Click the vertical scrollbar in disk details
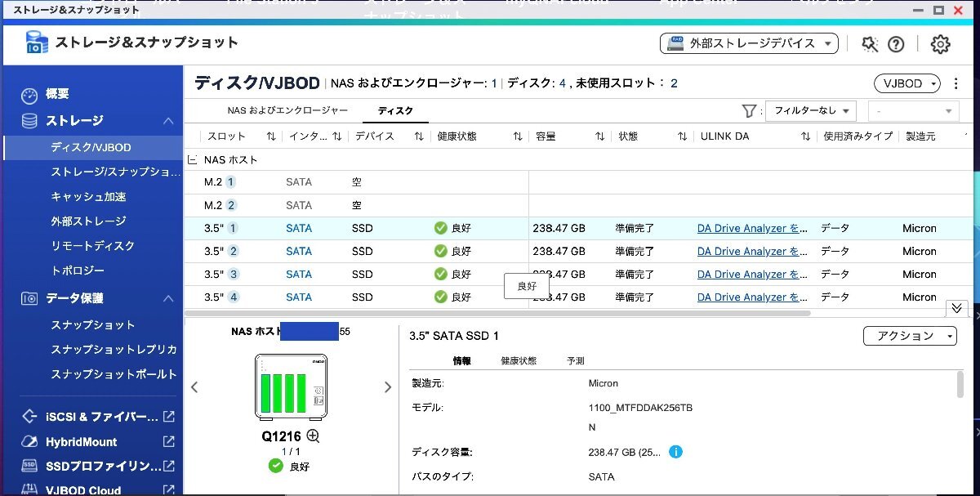Viewport: 980px width, 496px height. (x=960, y=384)
